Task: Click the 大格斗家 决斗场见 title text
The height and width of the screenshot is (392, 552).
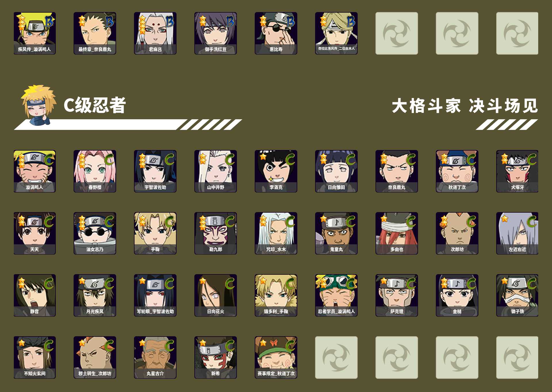Action: click(465, 106)
